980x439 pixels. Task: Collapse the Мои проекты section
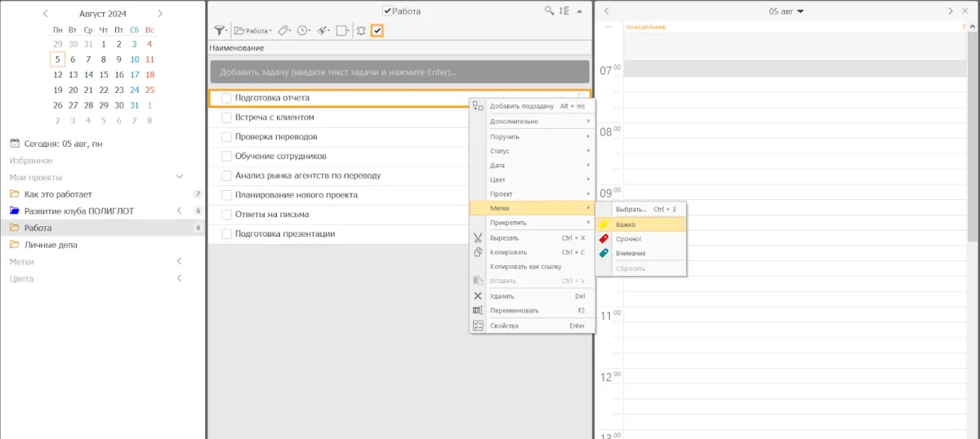180,177
